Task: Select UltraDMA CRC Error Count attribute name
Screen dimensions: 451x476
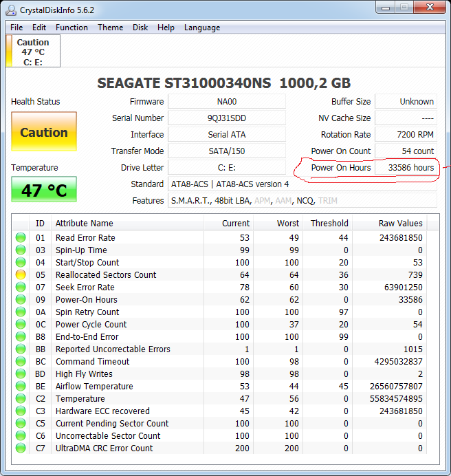Action: tap(104, 448)
